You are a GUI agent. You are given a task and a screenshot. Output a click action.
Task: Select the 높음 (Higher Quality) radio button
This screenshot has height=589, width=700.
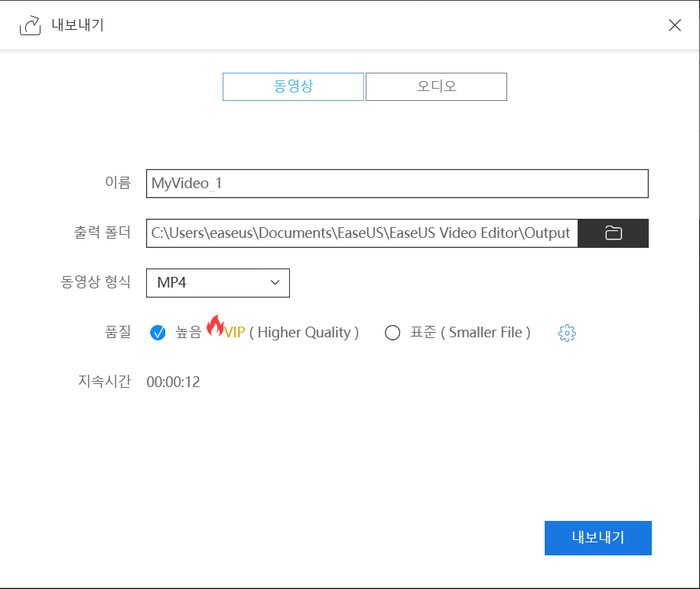[x=158, y=333]
